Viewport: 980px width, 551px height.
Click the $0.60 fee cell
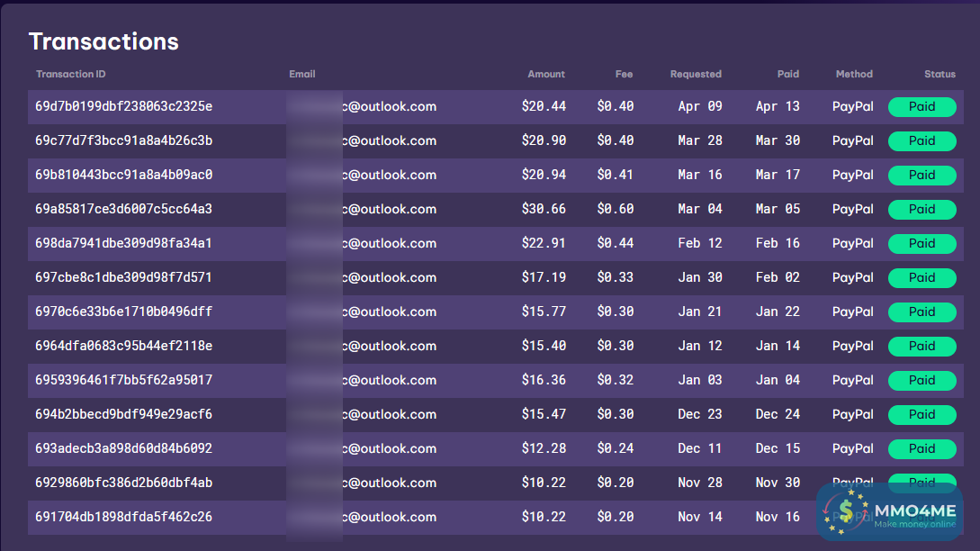tap(615, 209)
